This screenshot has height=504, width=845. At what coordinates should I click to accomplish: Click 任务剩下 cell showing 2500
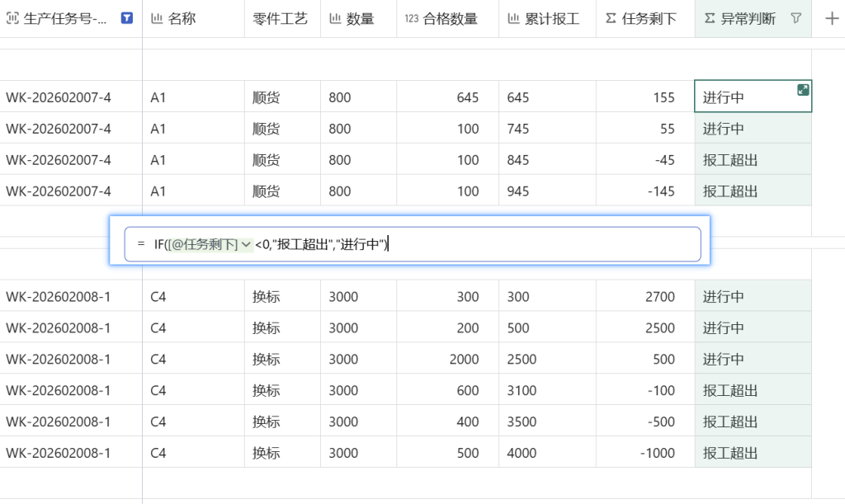coord(645,327)
